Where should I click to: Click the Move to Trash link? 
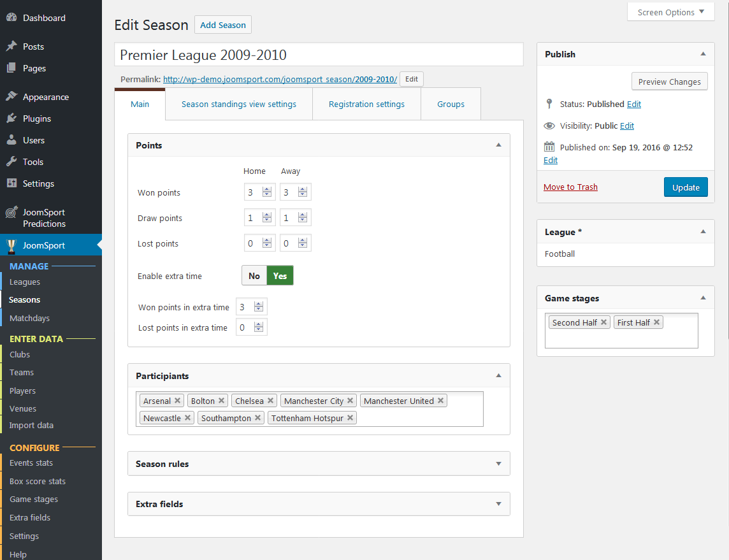click(570, 187)
